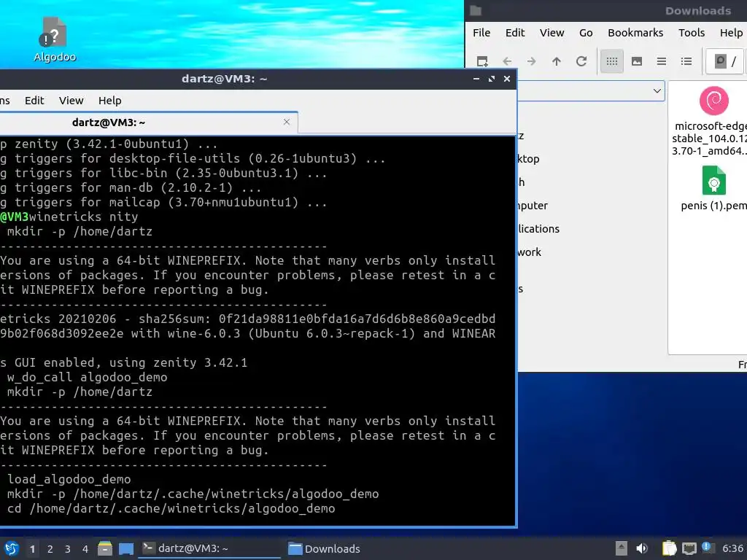This screenshot has height=560, width=747.
Task: Open Edit menu in terminal window
Action: (x=34, y=101)
